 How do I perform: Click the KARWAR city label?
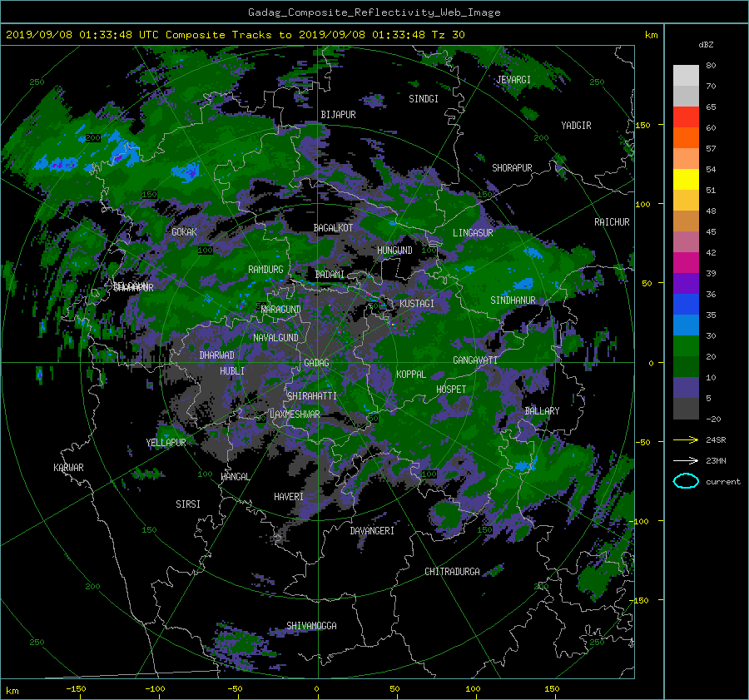[x=68, y=468]
